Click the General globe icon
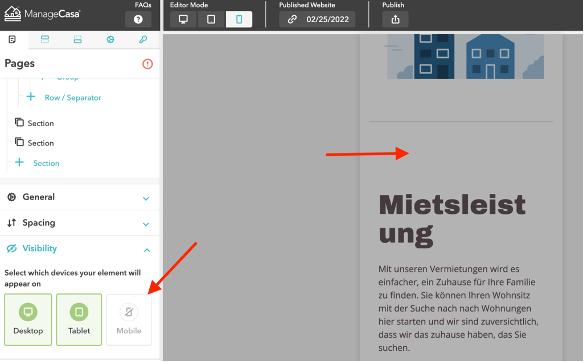This screenshot has width=584, height=362. click(x=12, y=197)
